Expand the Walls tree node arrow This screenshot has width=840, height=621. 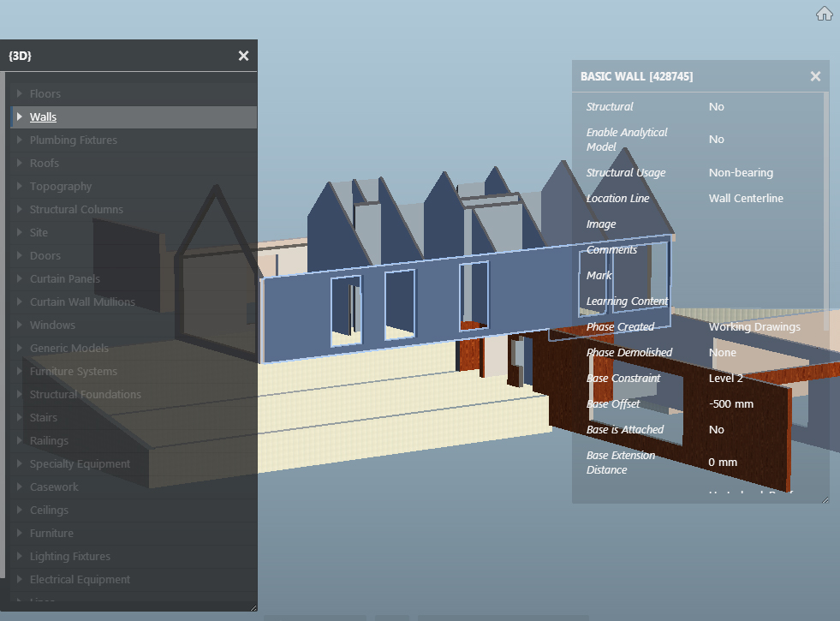19,116
